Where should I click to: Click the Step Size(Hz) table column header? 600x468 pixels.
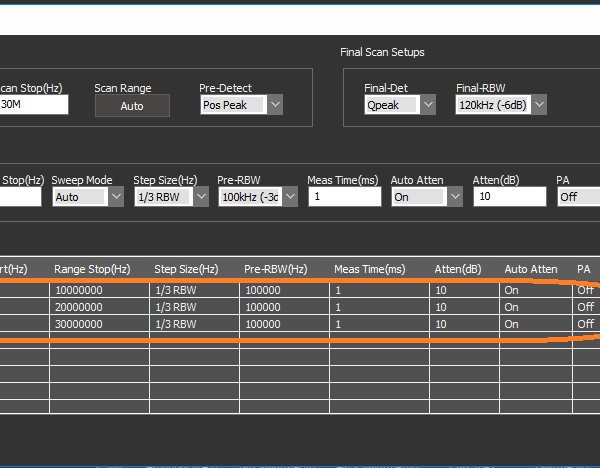[186, 269]
